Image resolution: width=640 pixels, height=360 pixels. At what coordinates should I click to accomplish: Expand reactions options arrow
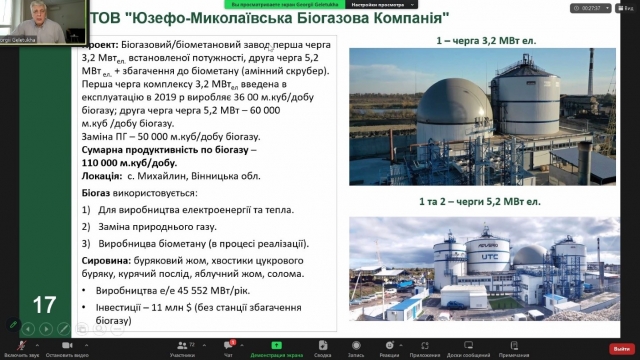[401, 345]
